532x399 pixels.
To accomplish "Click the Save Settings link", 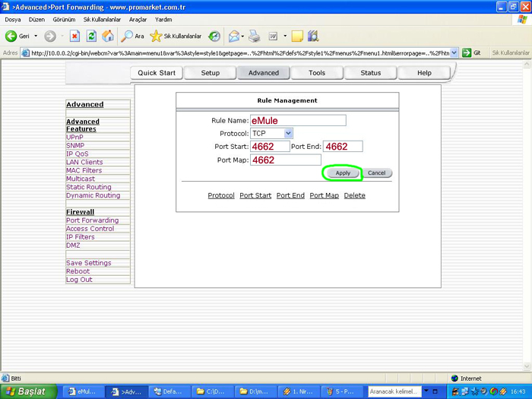I will 89,263.
